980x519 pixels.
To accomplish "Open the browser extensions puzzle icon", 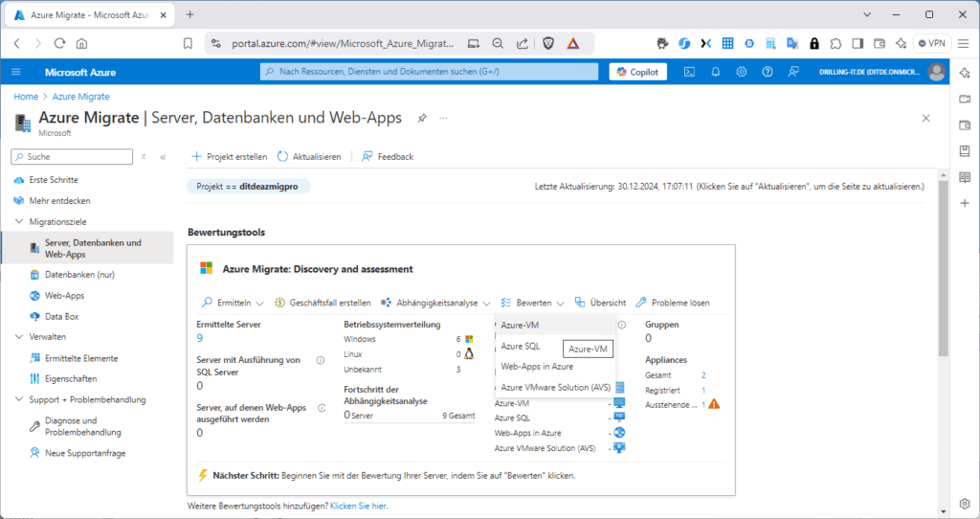I will (835, 43).
